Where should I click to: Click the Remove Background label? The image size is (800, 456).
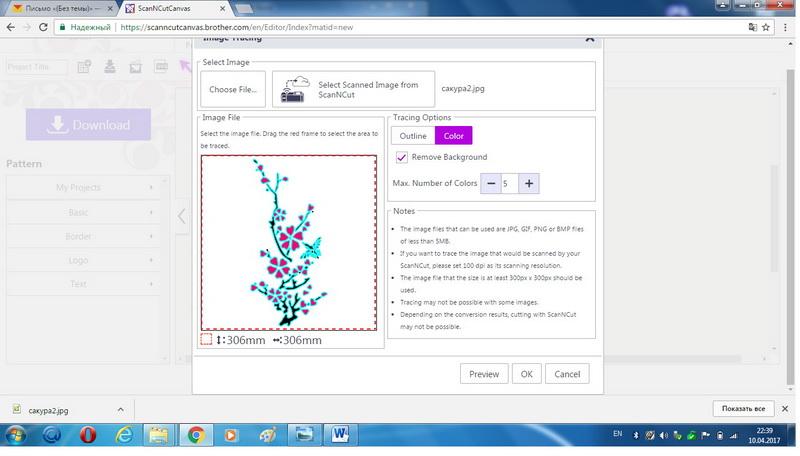(449, 157)
